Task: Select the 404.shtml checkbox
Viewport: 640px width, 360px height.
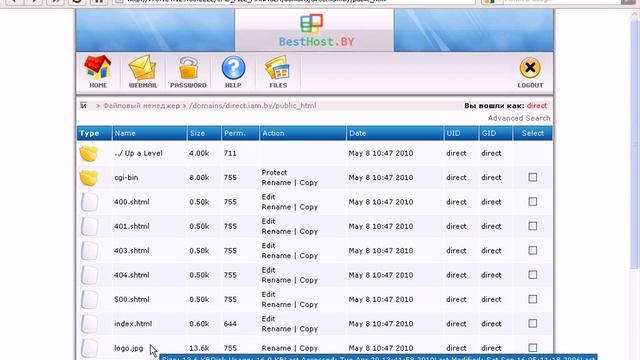Action: click(x=533, y=275)
